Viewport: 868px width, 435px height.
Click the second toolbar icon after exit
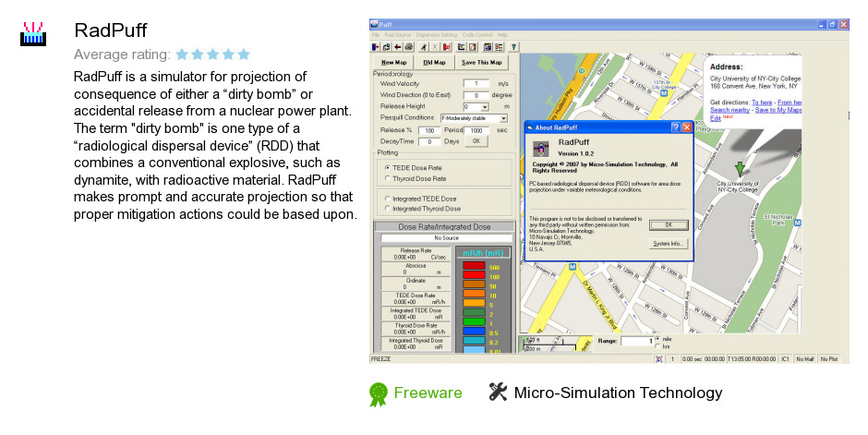pyautogui.click(x=386, y=47)
